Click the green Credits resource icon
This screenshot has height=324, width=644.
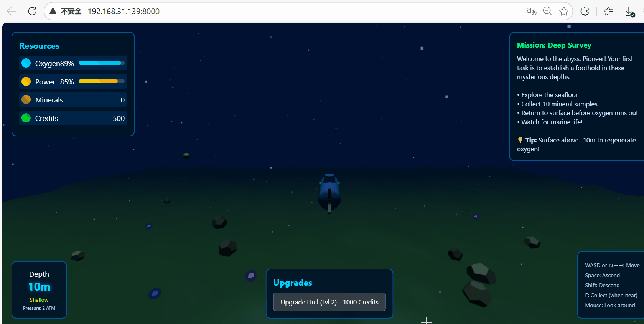[26, 118]
